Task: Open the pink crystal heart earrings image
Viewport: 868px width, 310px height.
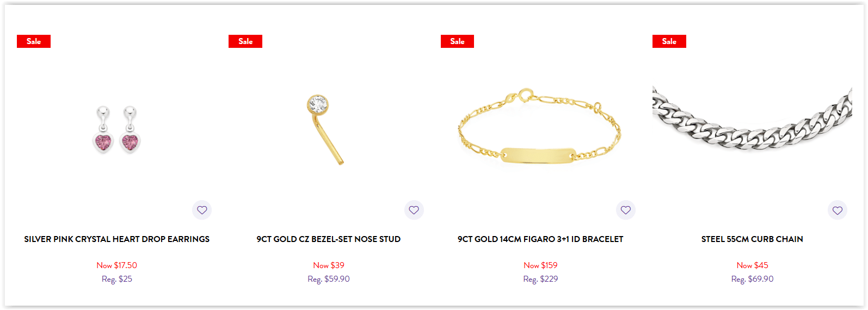Action: 116,129
